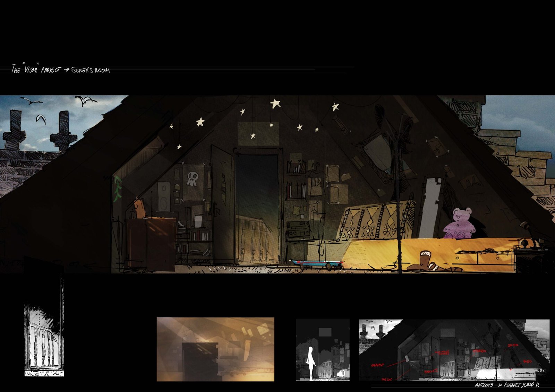The width and height of the screenshot is (555, 392).
Task: Click the green plant drawing on the left window
Action: 118,189
